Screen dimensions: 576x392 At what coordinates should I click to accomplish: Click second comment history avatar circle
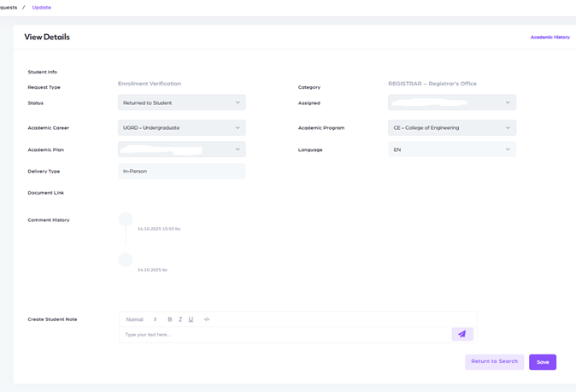point(126,260)
